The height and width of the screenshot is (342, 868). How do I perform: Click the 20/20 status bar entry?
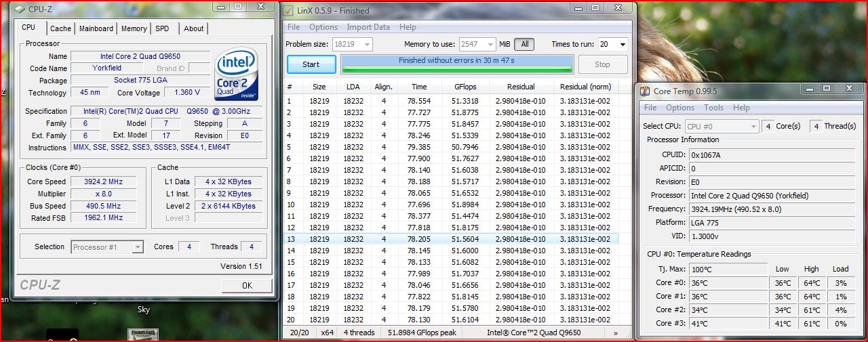tap(300, 333)
